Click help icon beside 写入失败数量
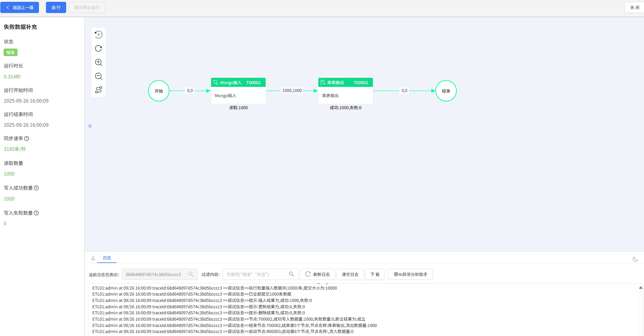The image size is (644, 336). coord(36,213)
